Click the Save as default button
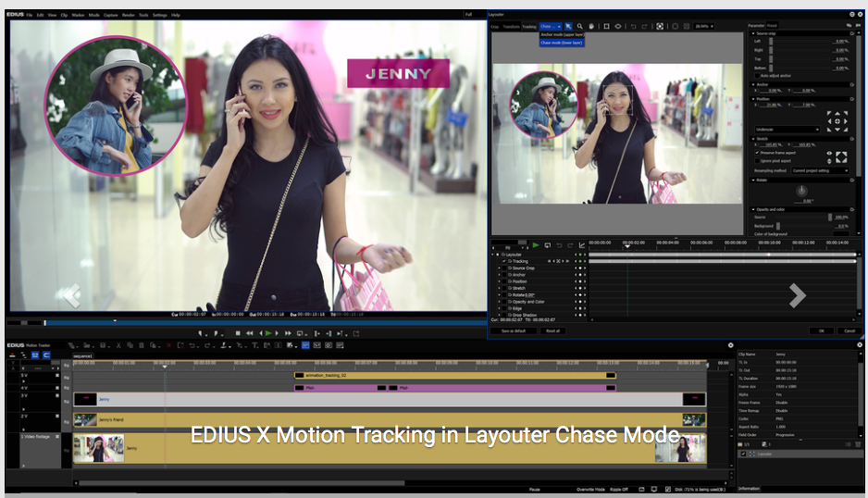Image resolution: width=868 pixels, height=498 pixels. click(x=514, y=330)
